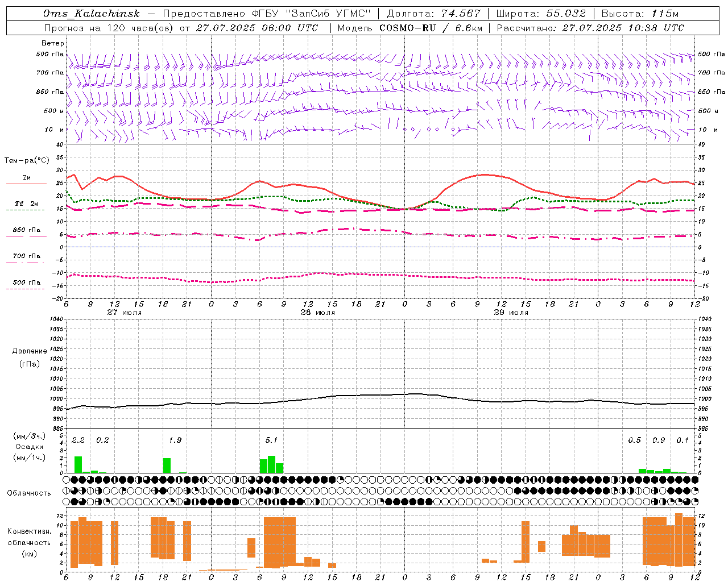Viewport: 728px width, 582px height.
Task: Click the 850 гПа temperature legend entry
Action: (27, 230)
